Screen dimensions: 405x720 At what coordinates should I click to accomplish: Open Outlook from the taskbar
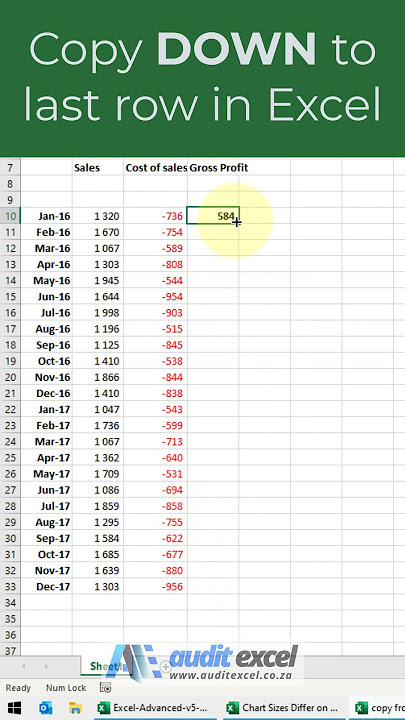[x=45, y=708]
